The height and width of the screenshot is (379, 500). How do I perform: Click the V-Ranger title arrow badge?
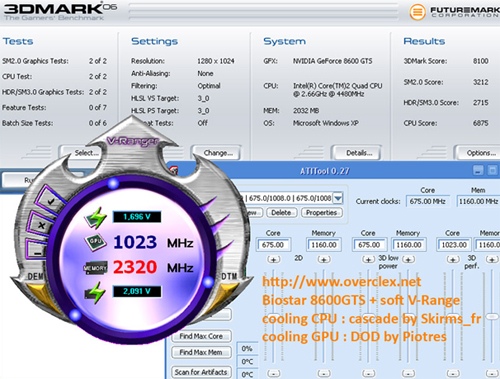point(132,140)
